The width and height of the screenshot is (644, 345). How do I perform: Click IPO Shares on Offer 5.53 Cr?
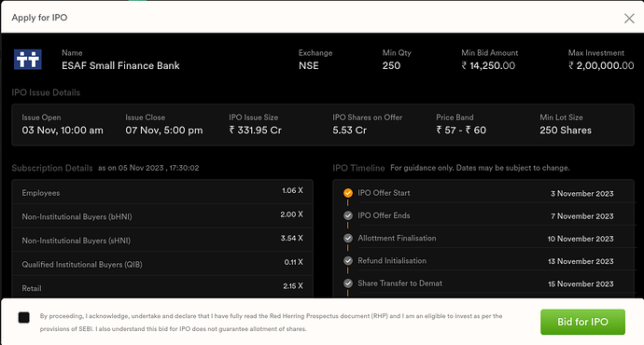pyautogui.click(x=349, y=130)
